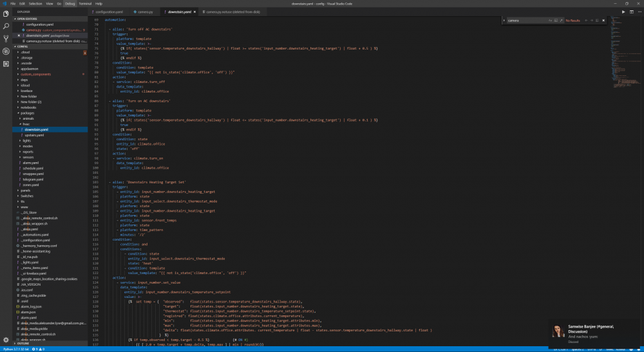Viewport: 644px width, 352px height.
Task: Expand the OUTLINE section
Action: [23, 344]
